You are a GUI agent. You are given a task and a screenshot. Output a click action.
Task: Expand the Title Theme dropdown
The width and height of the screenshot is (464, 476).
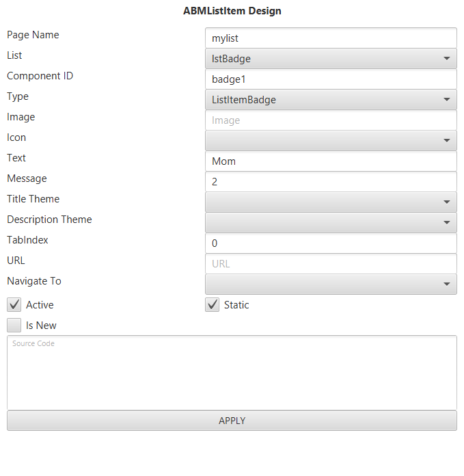tap(331, 202)
